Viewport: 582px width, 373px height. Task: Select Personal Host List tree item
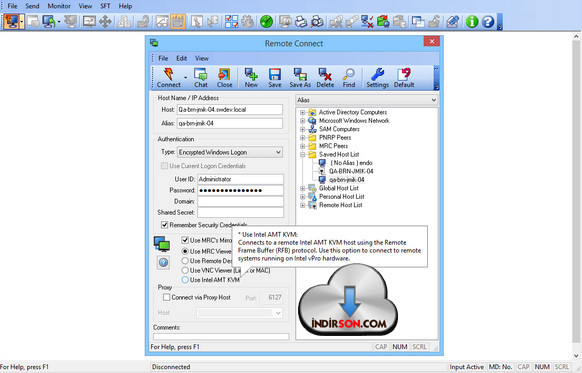tap(341, 197)
